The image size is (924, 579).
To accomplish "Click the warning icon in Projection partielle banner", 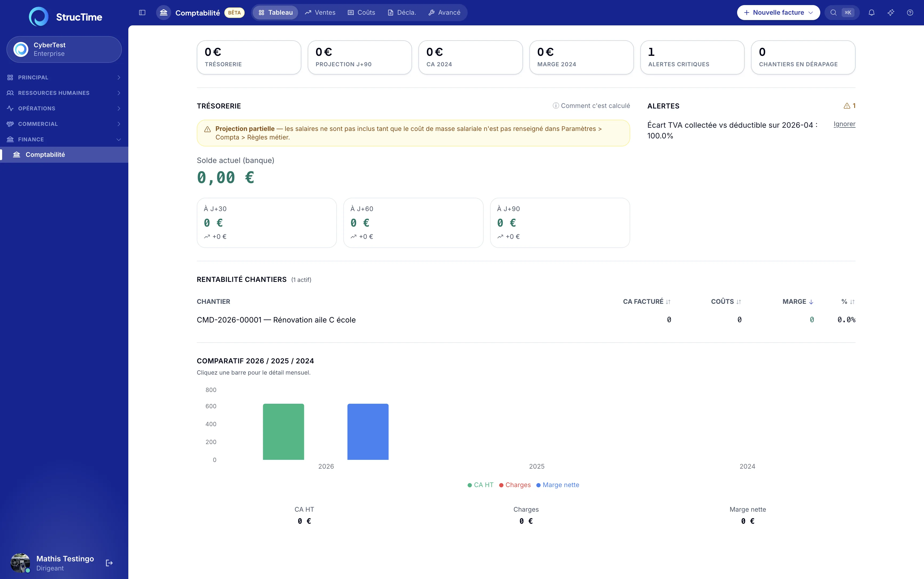I will coord(207,129).
